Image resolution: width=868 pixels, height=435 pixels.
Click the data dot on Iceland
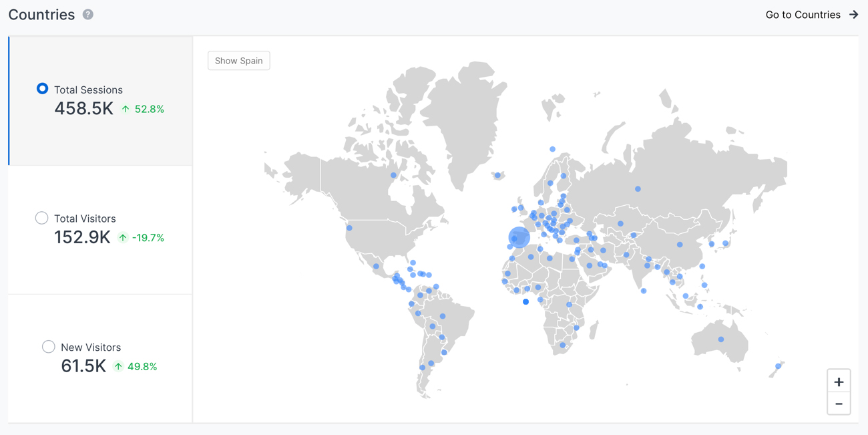pyautogui.click(x=497, y=176)
